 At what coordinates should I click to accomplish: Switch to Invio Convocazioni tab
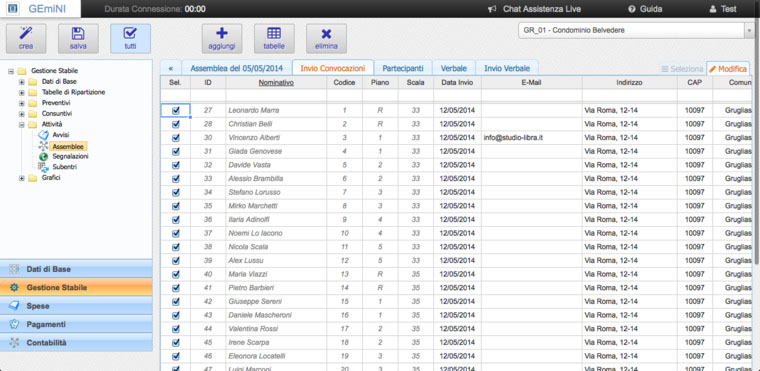coord(332,68)
